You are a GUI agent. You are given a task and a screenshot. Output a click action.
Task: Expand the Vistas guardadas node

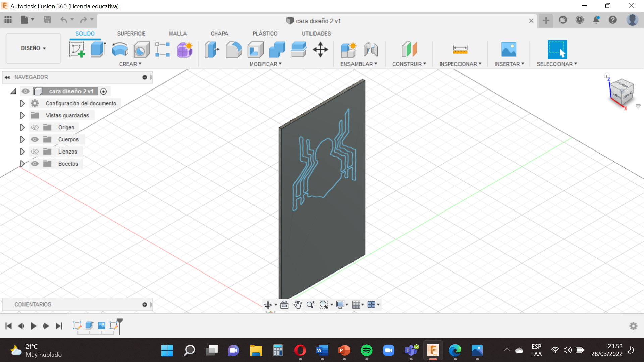point(22,115)
